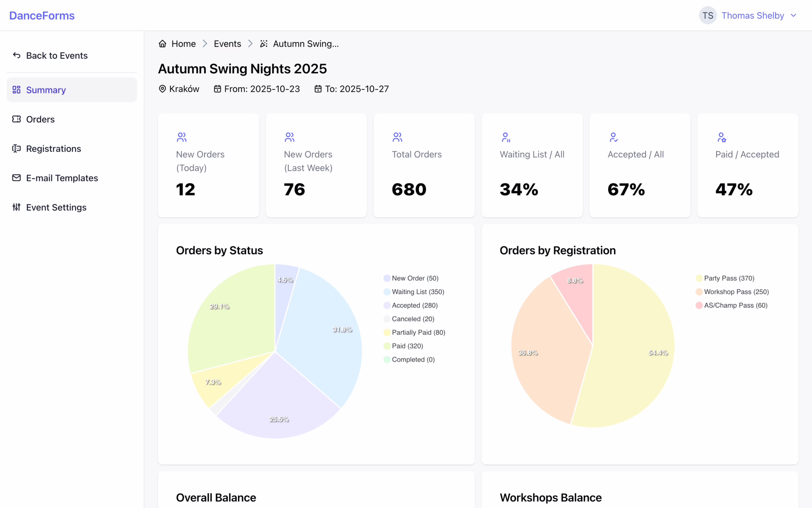The image size is (812, 508).
Task: Click the Orders ticket icon in sidebar
Action: [x=16, y=119]
